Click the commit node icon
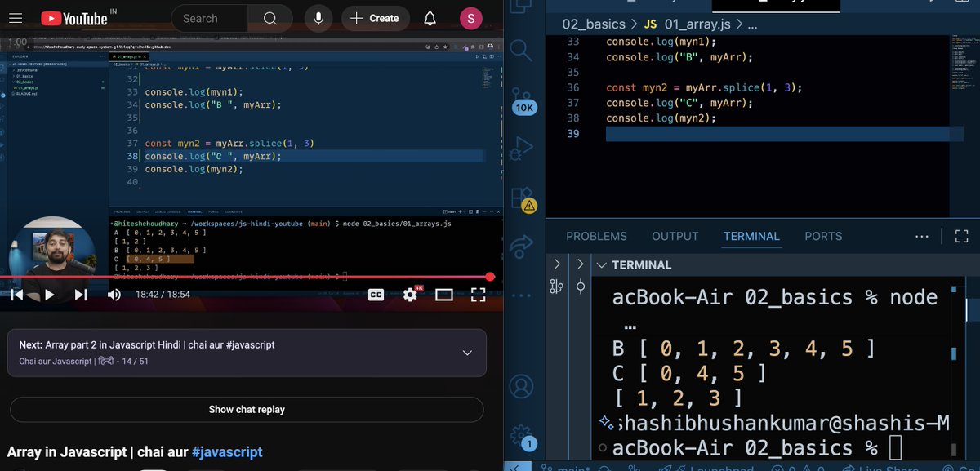This screenshot has width=980, height=471. [581, 287]
